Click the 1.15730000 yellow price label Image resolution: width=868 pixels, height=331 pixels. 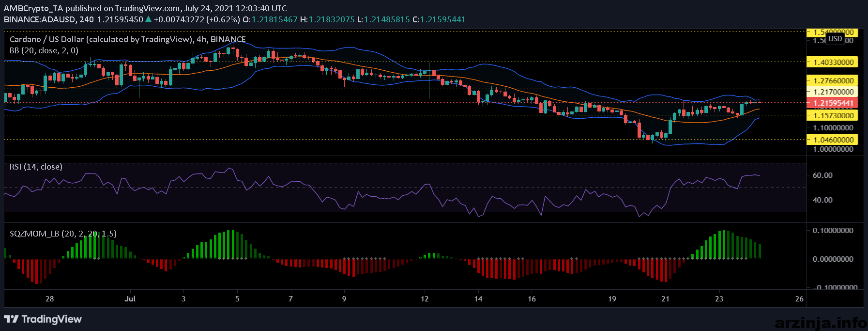point(833,115)
